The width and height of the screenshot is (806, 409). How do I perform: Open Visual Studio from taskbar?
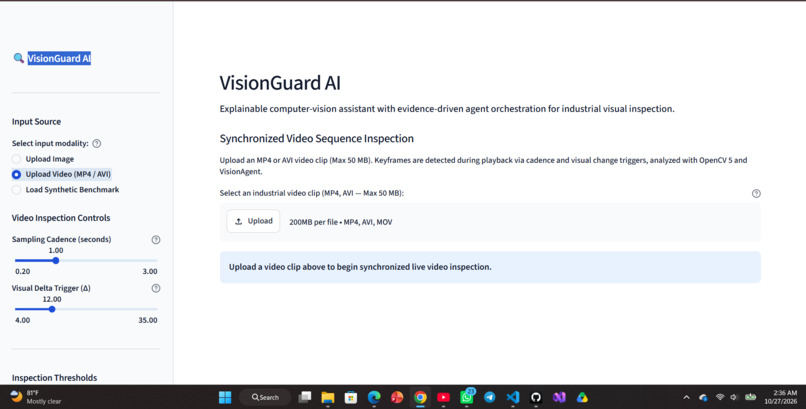[x=559, y=397]
